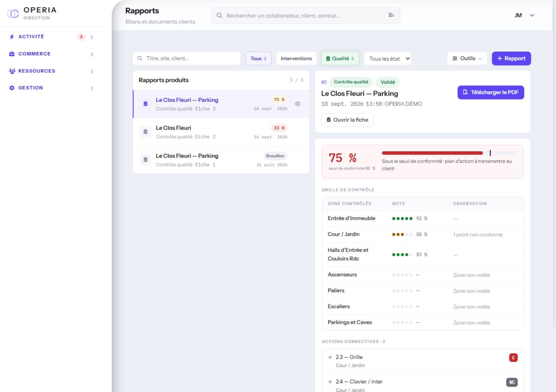Click the clipboard icon of the Brouillon report row
Viewport: 556px width, 392px height.
[x=145, y=159]
